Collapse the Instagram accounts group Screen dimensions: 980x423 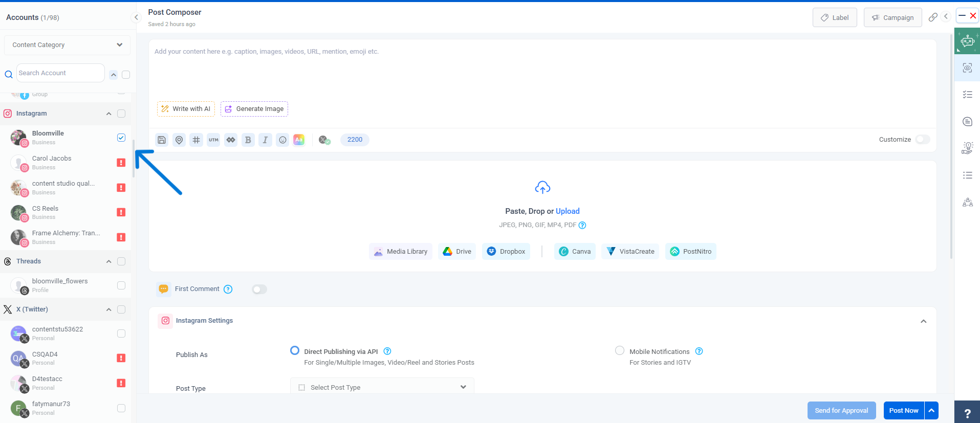pos(108,114)
